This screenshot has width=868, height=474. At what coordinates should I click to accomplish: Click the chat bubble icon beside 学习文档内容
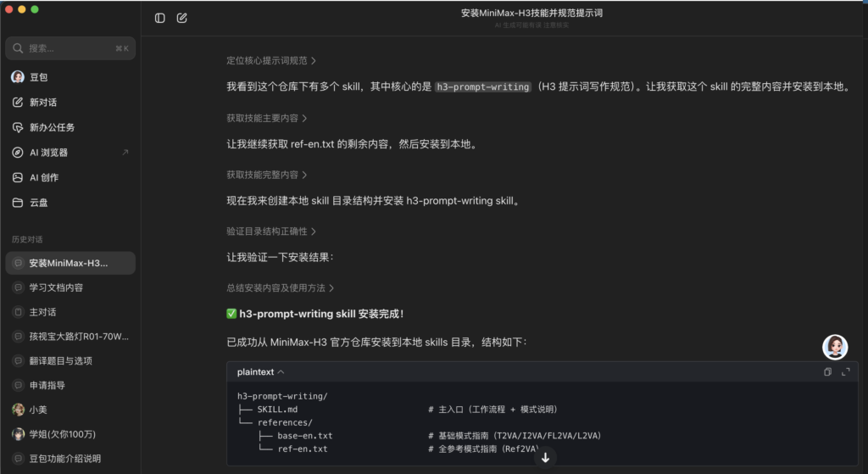[x=19, y=287]
